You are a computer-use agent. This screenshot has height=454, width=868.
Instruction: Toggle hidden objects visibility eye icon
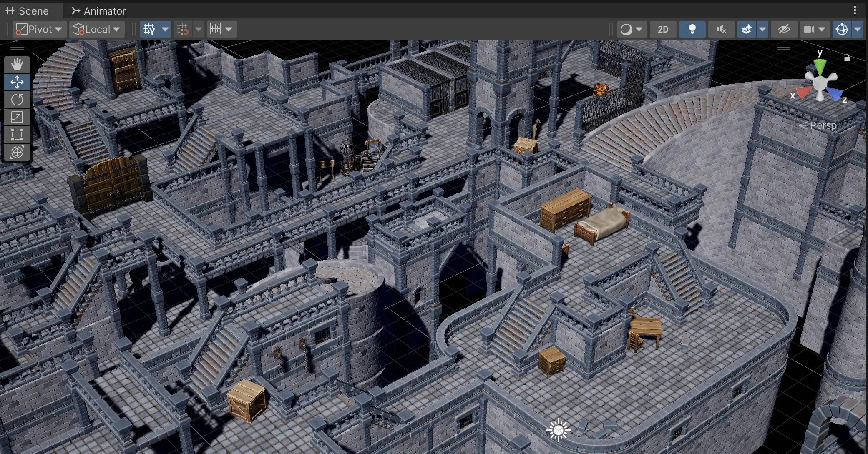[784, 29]
